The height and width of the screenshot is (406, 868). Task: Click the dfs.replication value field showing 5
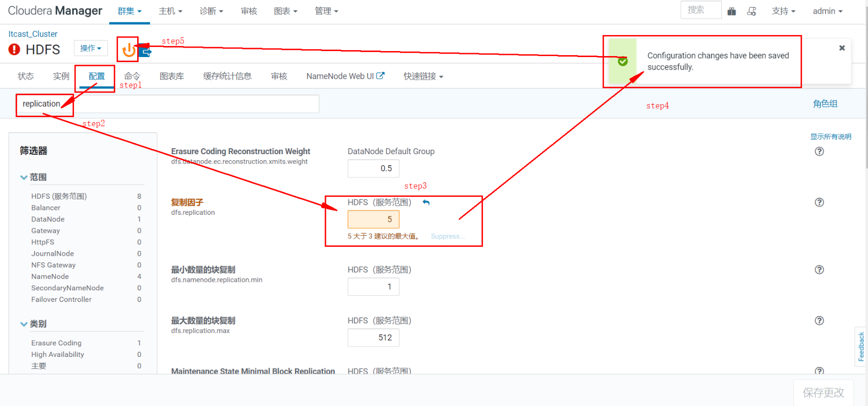tap(373, 219)
